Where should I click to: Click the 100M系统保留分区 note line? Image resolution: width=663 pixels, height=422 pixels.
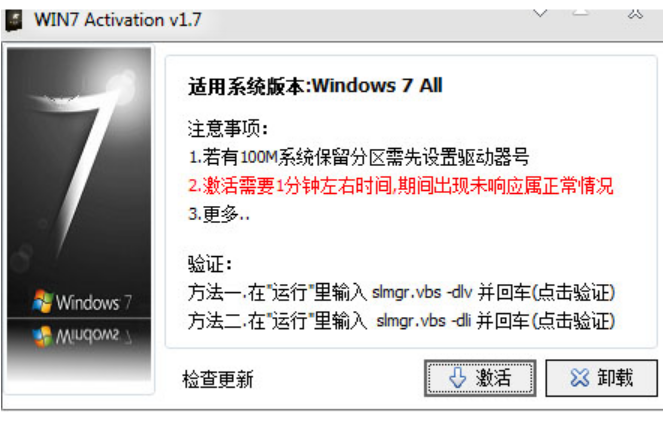coord(358,158)
